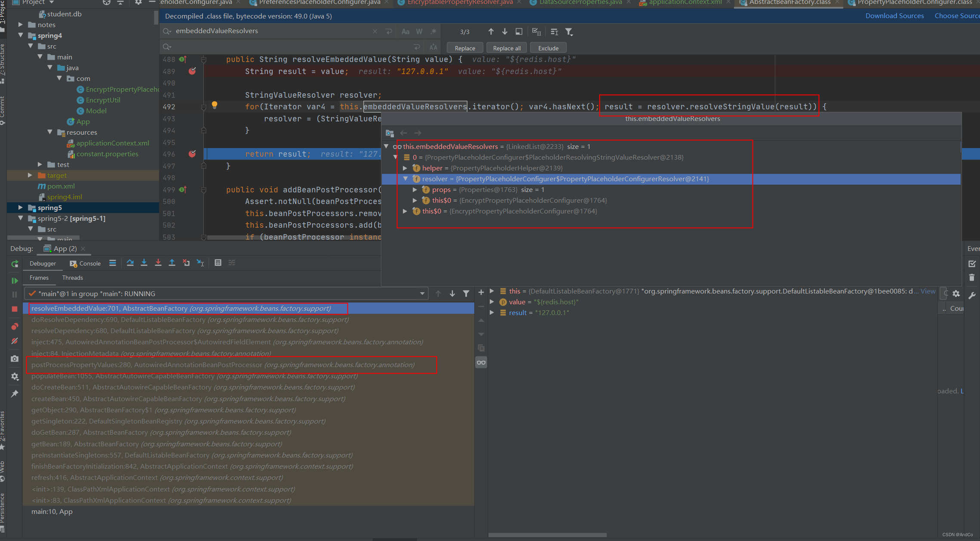Expand the spring5 module node
Viewport: 980px width, 541px height.
pos(20,207)
